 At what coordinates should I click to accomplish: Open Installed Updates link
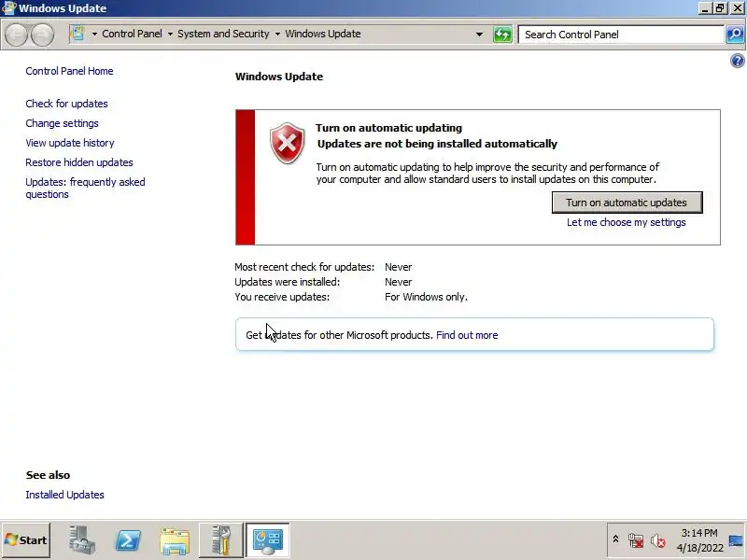pos(64,495)
